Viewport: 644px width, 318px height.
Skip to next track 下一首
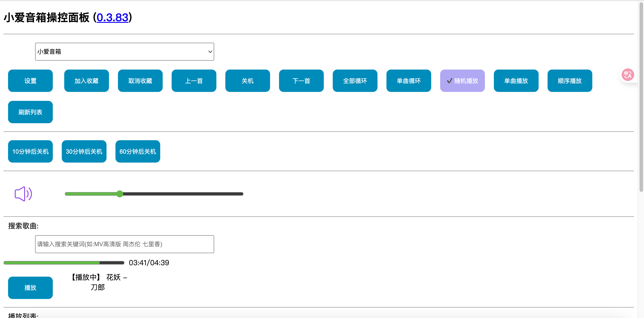(x=301, y=81)
